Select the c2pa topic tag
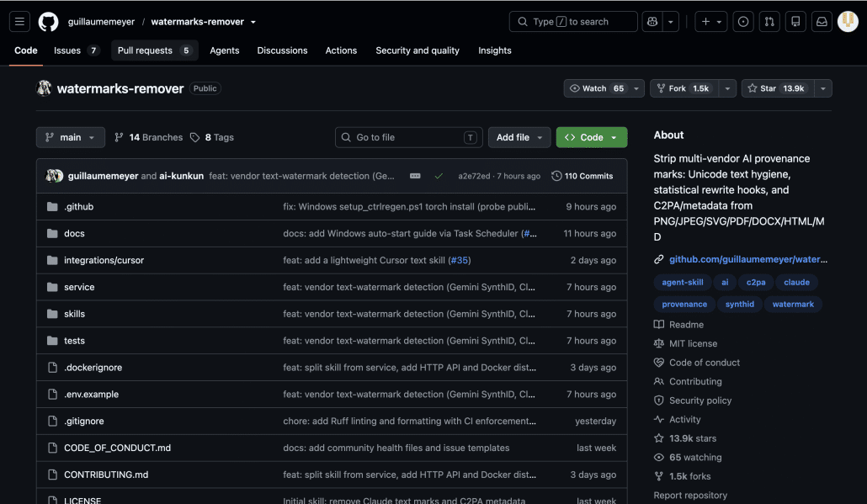Screen dimensions: 867x504 tap(756, 283)
